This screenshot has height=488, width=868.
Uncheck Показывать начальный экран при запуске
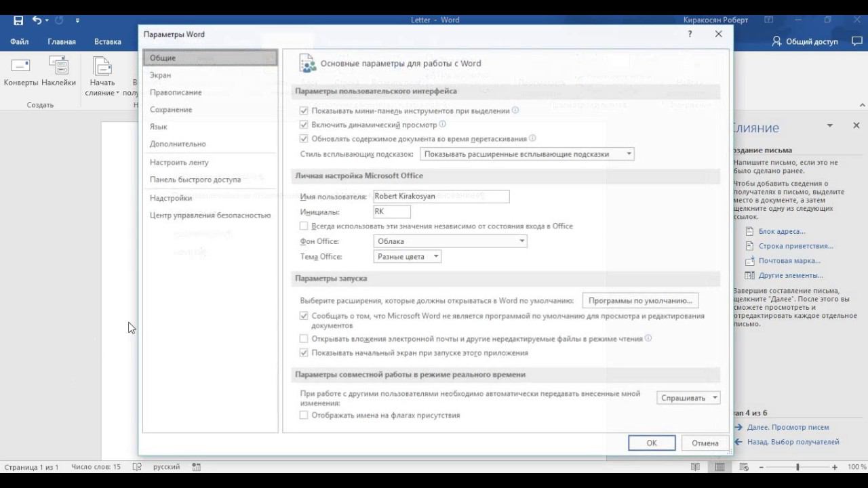click(x=304, y=353)
